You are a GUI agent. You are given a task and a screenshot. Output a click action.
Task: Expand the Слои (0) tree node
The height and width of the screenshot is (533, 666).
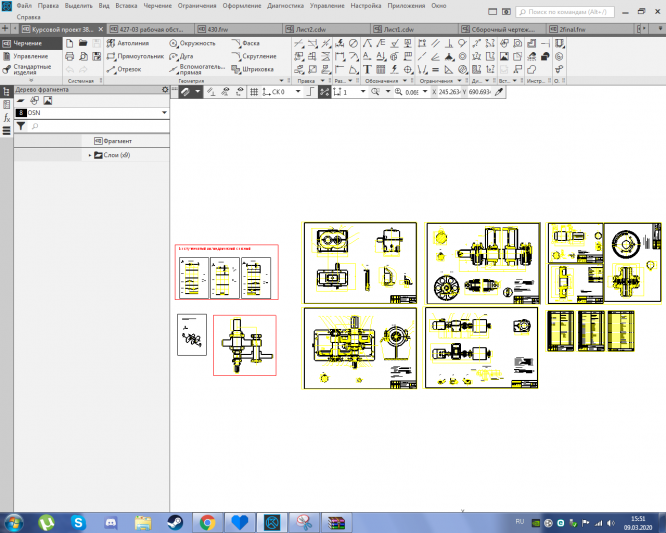coord(90,155)
